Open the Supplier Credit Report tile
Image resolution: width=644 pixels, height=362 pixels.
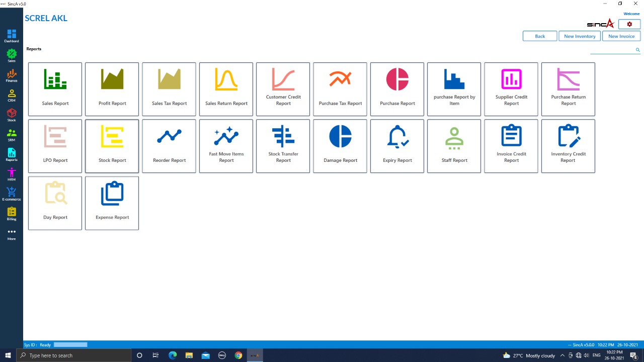click(x=511, y=89)
